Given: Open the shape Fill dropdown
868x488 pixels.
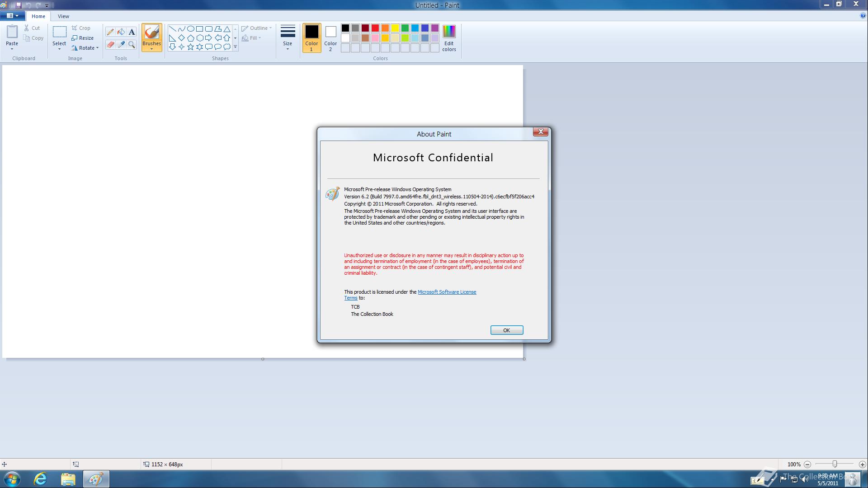Looking at the screenshot, I should pyautogui.click(x=251, y=38).
